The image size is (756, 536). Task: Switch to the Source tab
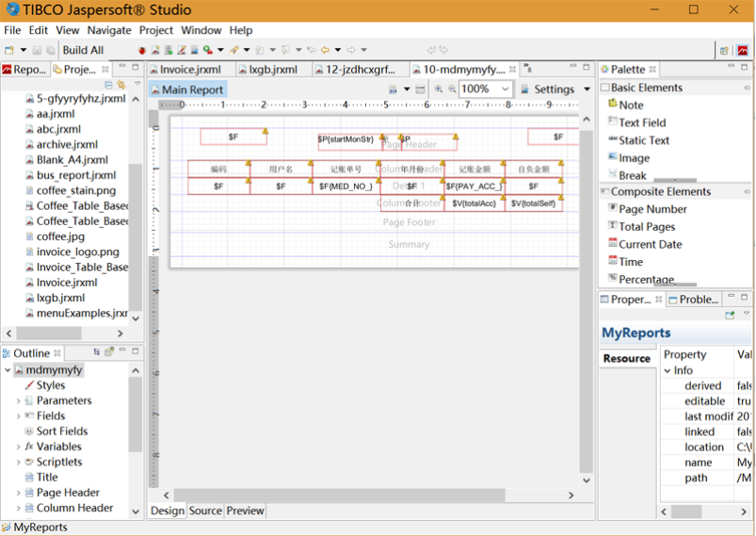pyautogui.click(x=205, y=511)
